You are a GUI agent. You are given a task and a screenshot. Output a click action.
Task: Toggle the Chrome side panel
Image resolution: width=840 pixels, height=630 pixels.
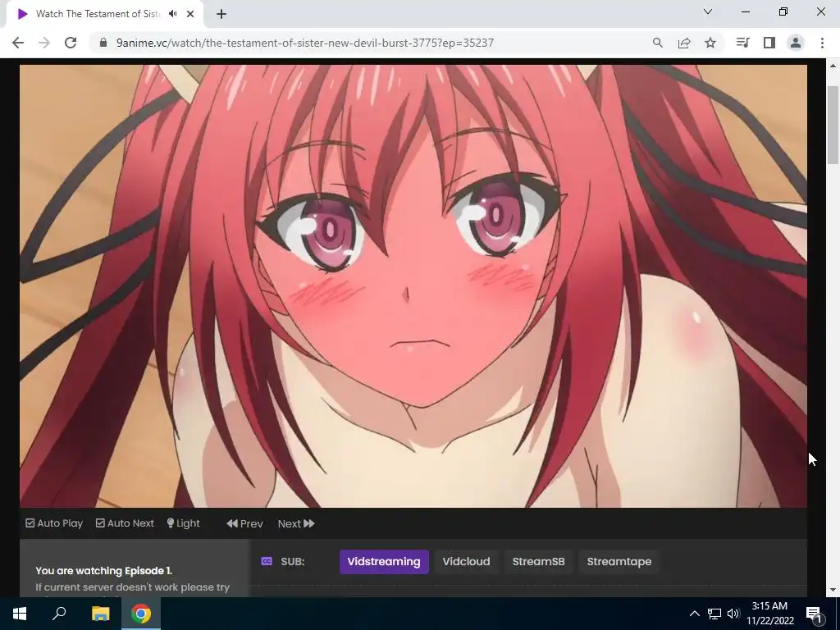[769, 43]
